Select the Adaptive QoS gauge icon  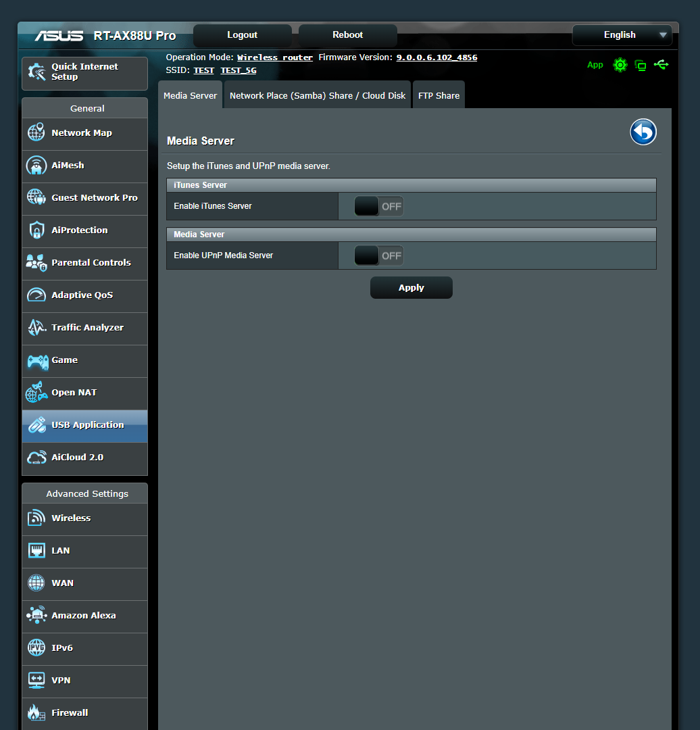coord(36,295)
